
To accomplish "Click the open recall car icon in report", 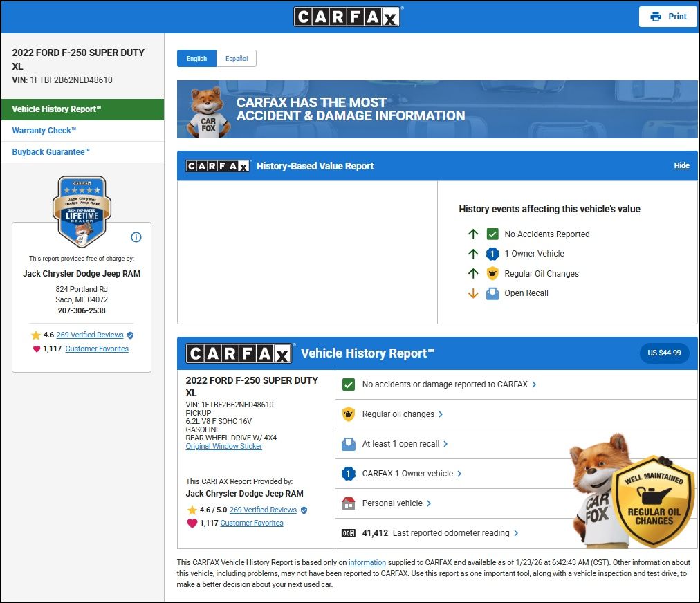I will pyautogui.click(x=349, y=444).
